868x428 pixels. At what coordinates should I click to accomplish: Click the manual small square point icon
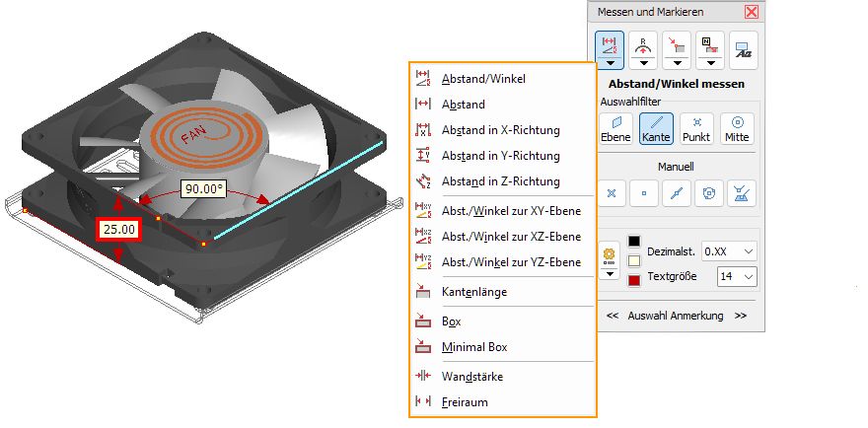point(644,192)
